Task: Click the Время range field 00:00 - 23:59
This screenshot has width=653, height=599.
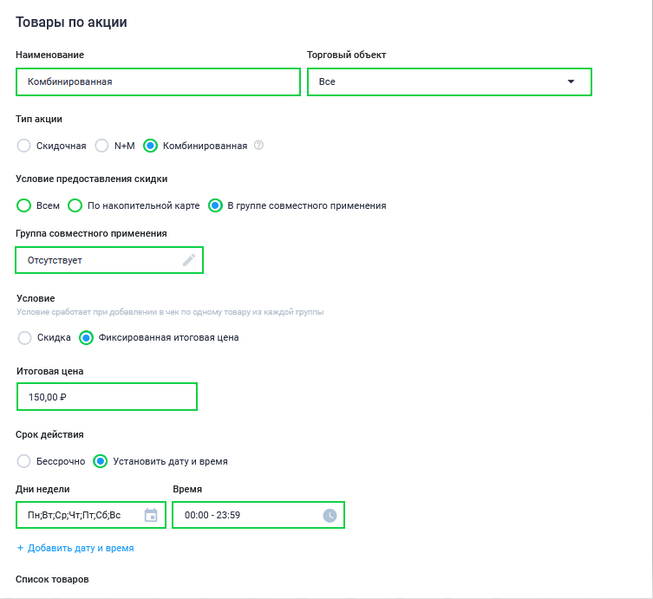Action: 258,515
